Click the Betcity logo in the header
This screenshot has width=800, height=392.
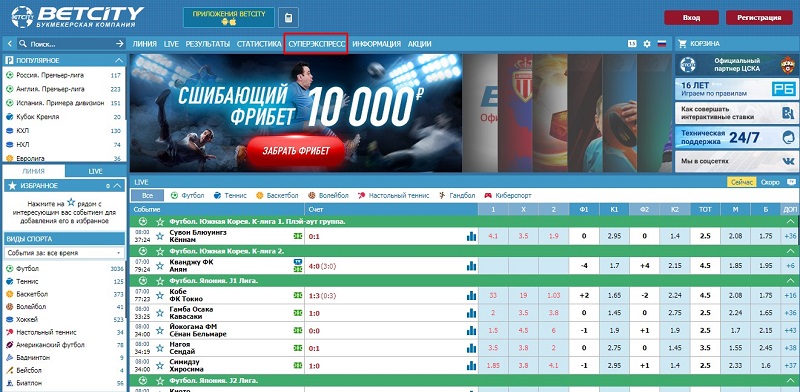[78, 17]
